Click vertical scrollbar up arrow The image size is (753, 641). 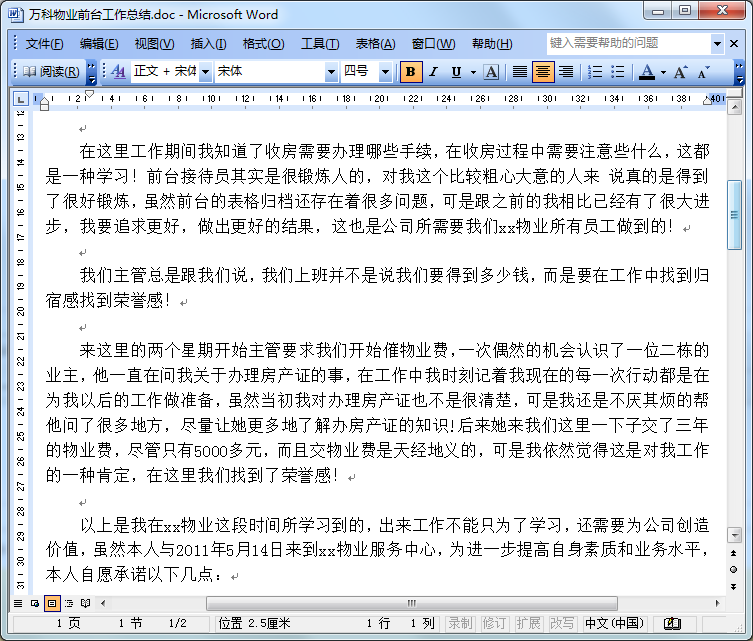point(734,108)
